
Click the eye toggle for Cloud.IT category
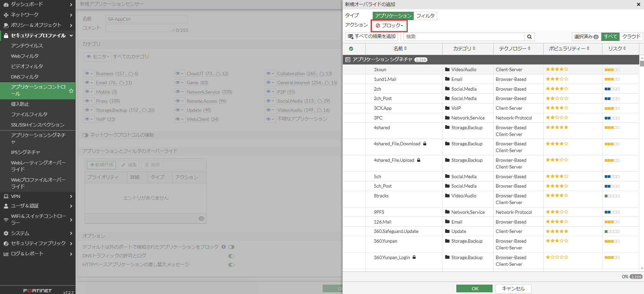179,73
